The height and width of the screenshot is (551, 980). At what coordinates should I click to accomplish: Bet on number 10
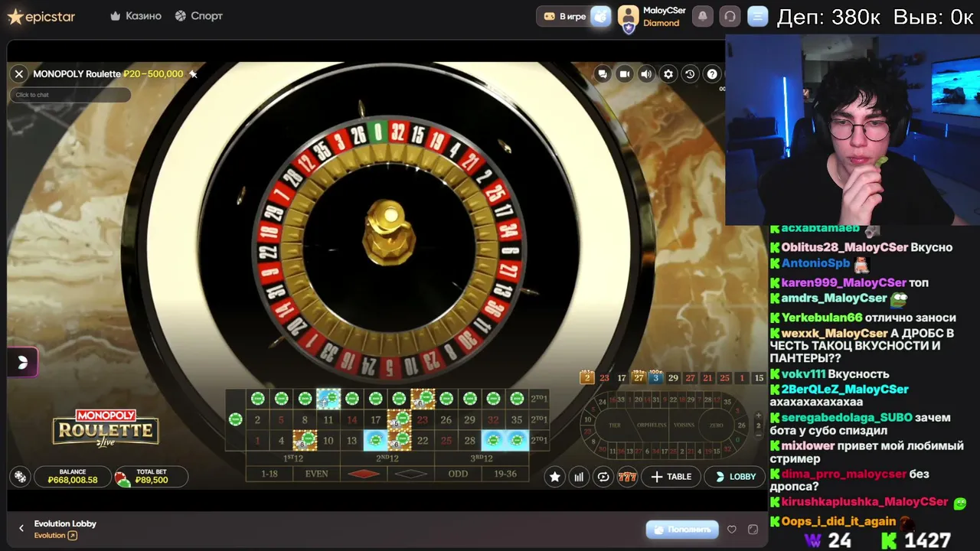(328, 440)
